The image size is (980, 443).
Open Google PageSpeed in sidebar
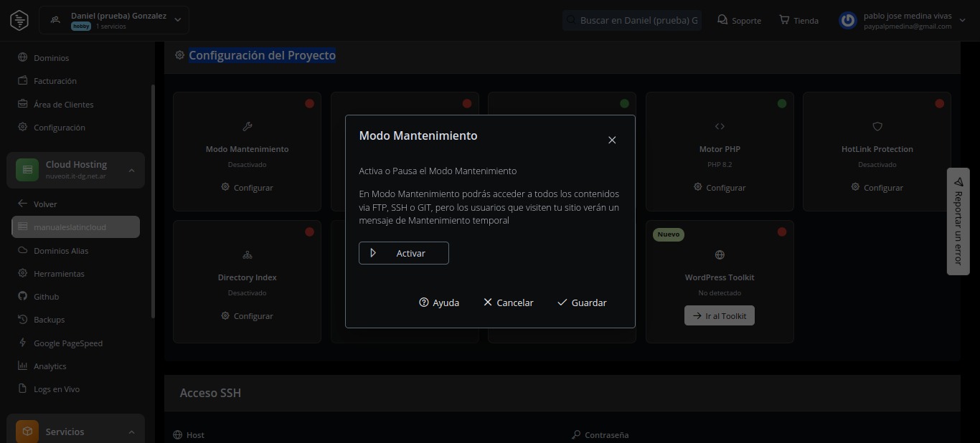click(x=67, y=343)
